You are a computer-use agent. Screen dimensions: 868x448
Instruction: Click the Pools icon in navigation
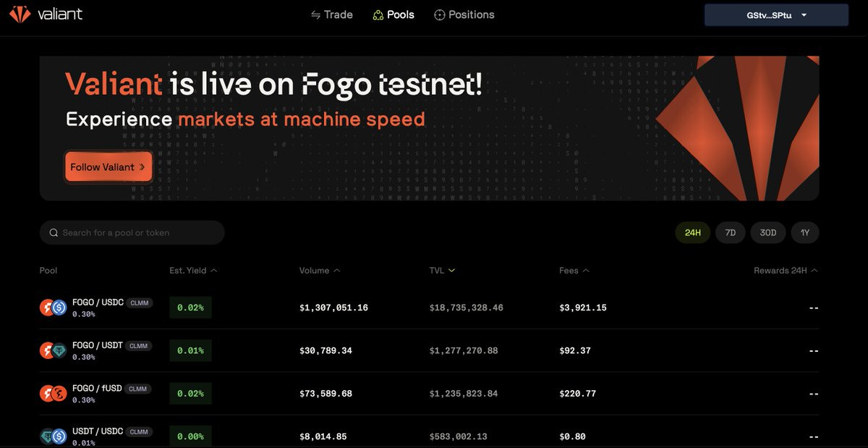click(378, 15)
